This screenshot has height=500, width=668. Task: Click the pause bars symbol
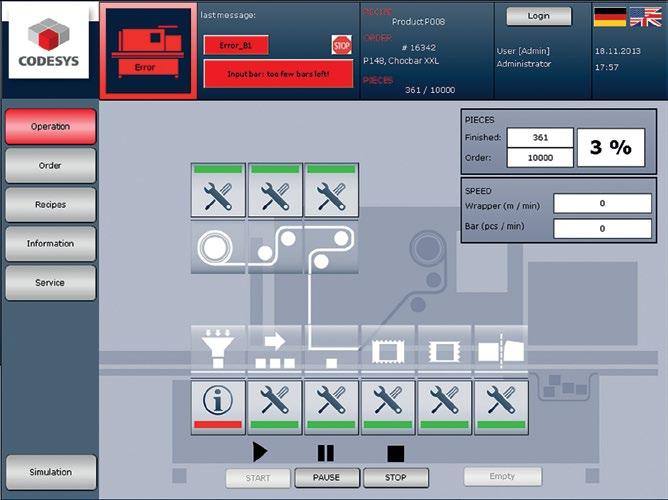[326, 453]
